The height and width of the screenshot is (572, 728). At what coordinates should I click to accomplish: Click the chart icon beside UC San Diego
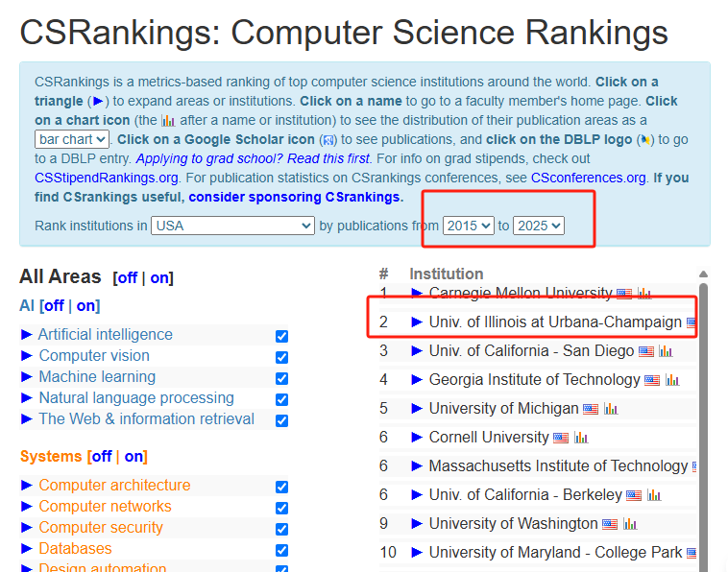(x=666, y=351)
